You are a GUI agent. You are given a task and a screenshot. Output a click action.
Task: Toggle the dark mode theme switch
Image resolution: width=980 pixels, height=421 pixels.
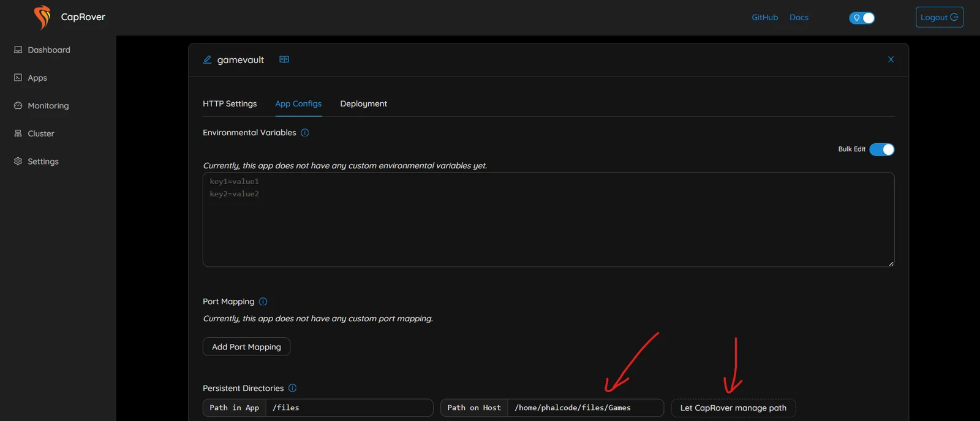point(862,18)
